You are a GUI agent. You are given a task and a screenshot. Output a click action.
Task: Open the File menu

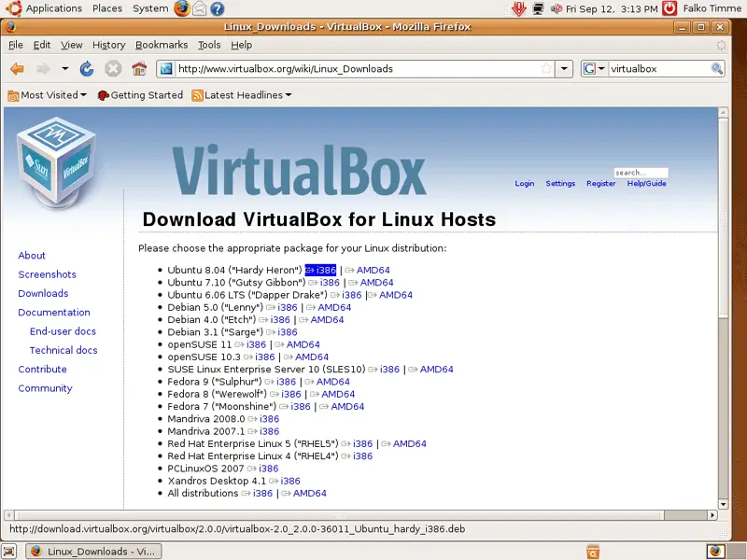16,45
